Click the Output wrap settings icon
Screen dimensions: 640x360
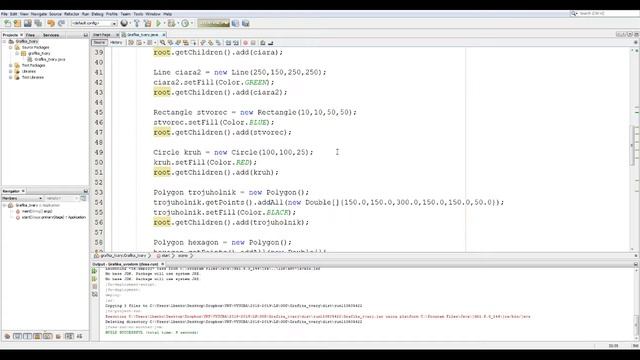[95, 294]
